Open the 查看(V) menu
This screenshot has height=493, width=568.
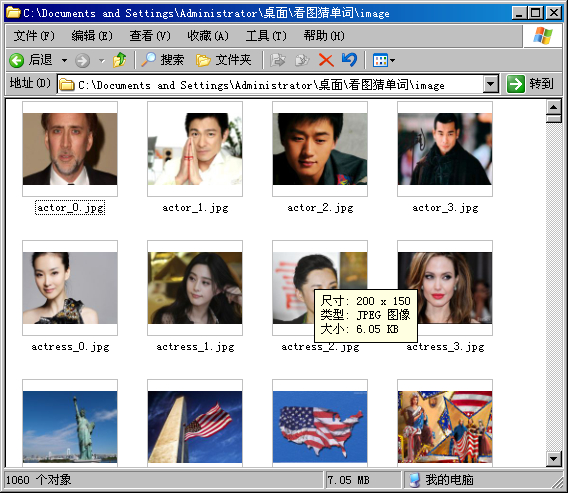(150, 36)
